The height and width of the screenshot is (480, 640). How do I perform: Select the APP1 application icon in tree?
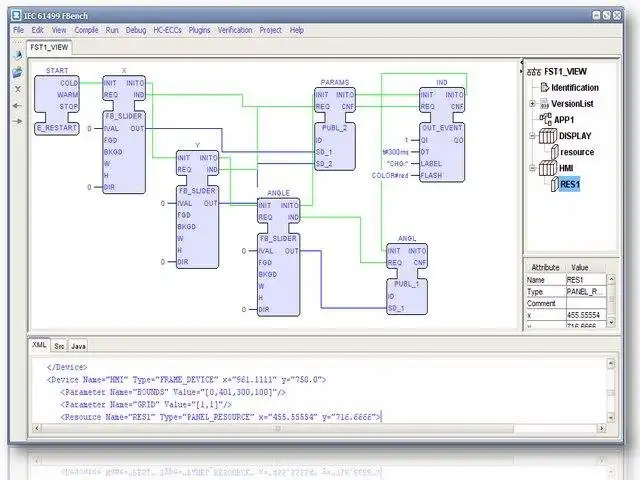coord(546,119)
